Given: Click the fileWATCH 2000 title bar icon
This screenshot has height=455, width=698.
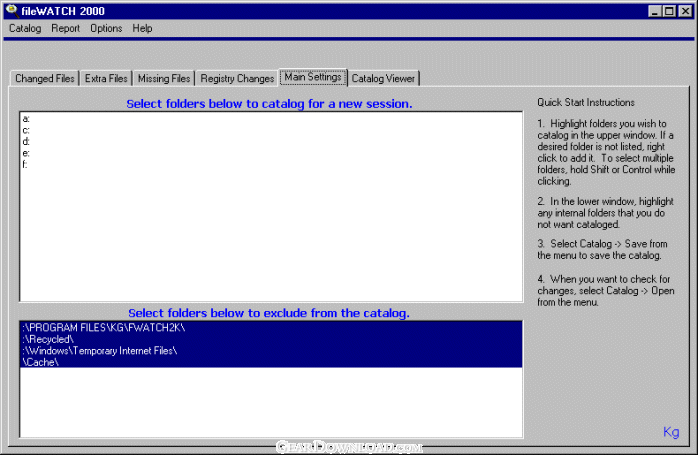Looking at the screenshot, I should click(x=12, y=11).
